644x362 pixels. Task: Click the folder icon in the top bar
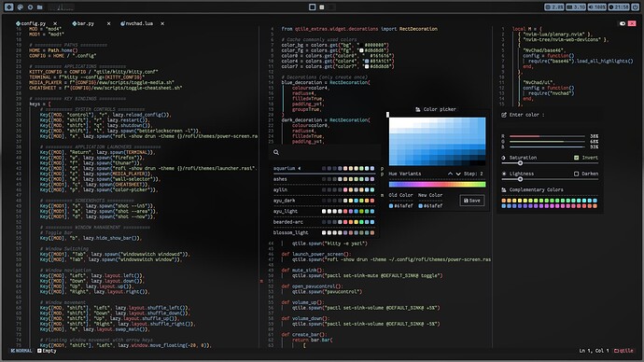click(40, 7)
